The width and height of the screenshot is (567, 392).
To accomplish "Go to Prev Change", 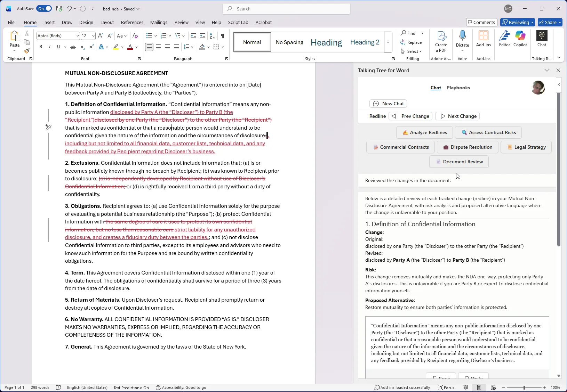I will point(410,116).
